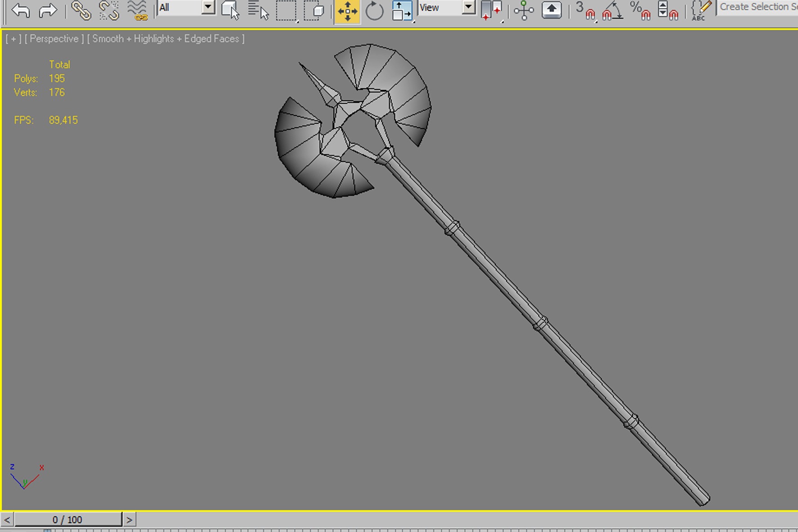This screenshot has height=532, width=798.
Task: Pick the Rectangular Selection Region tool
Action: (x=286, y=10)
